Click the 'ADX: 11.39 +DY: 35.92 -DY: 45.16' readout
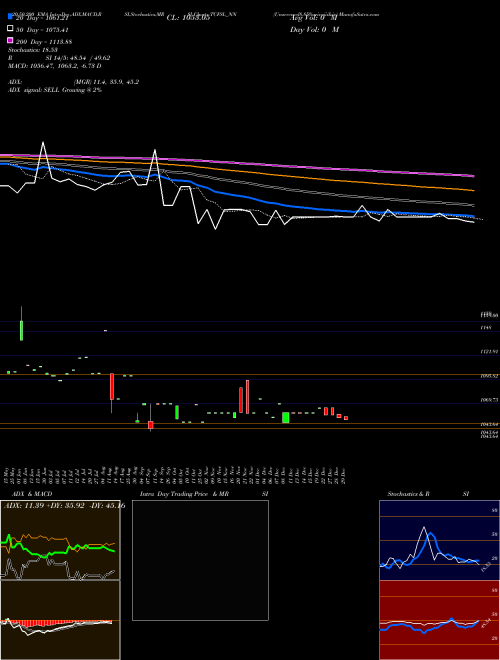This screenshot has height=660, width=500. [x=64, y=506]
